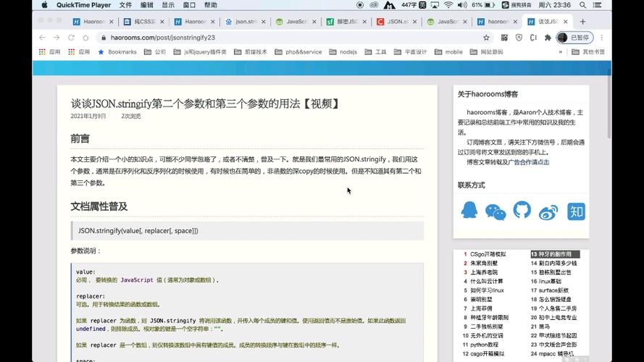The image size is (644, 362).
Task: Click the volume icon in menu bar
Action: click(x=462, y=5)
